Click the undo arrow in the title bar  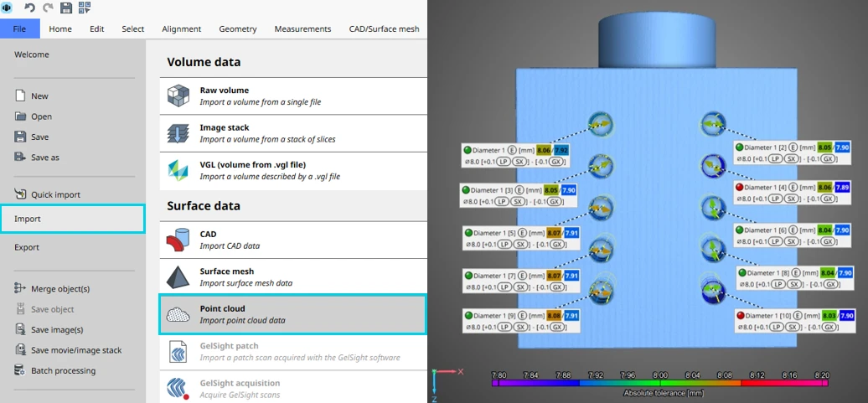pos(29,8)
